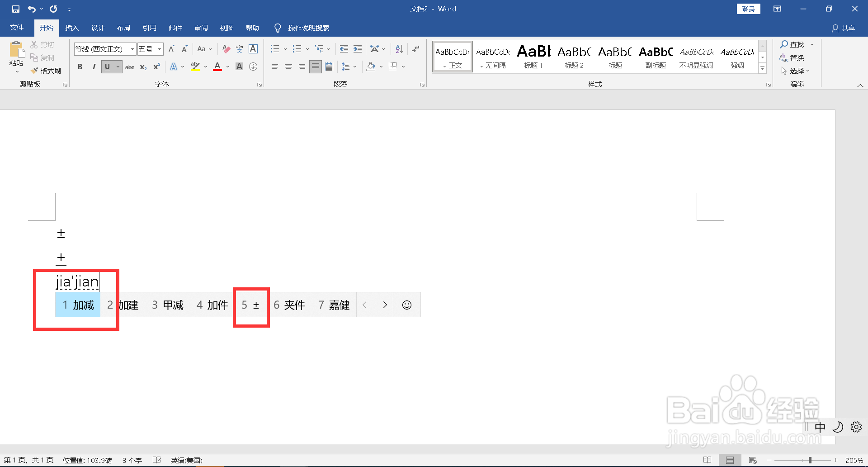The image size is (868, 467).
Task: Increase font size with the grow-font icon
Action: click(x=171, y=49)
